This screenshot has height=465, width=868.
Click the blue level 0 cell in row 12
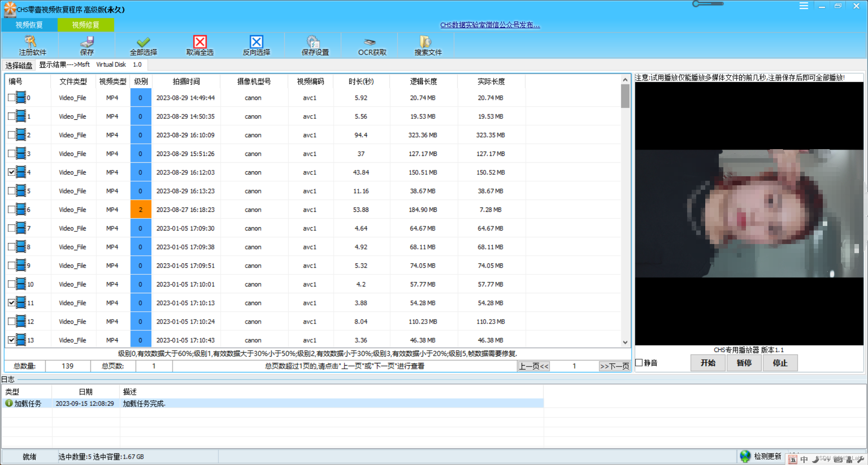[x=141, y=321]
